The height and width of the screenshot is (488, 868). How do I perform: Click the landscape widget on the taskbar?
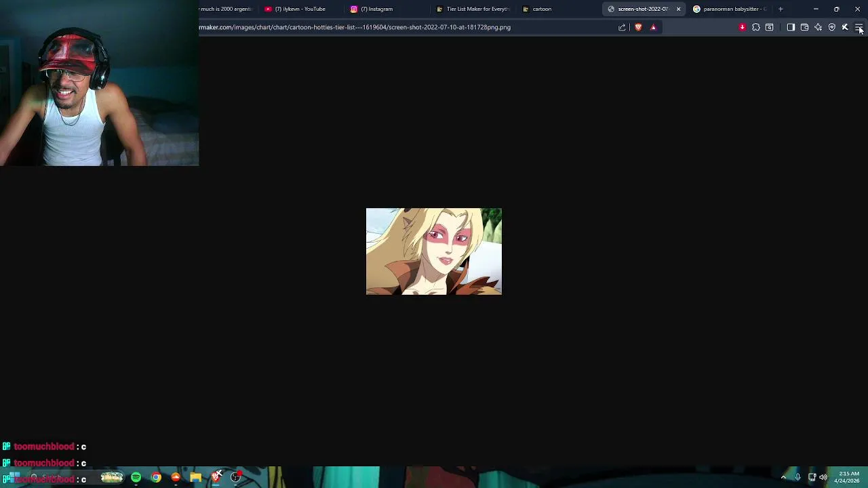[x=112, y=477]
